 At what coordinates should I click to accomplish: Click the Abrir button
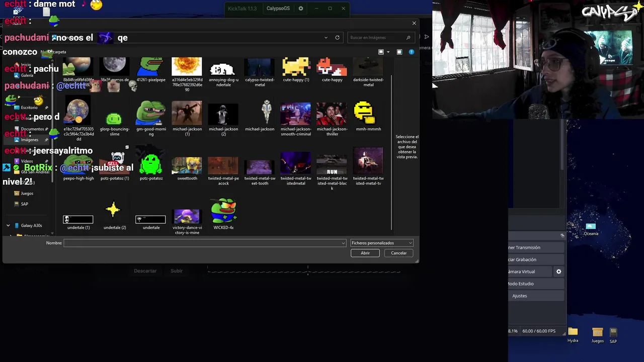click(x=365, y=253)
